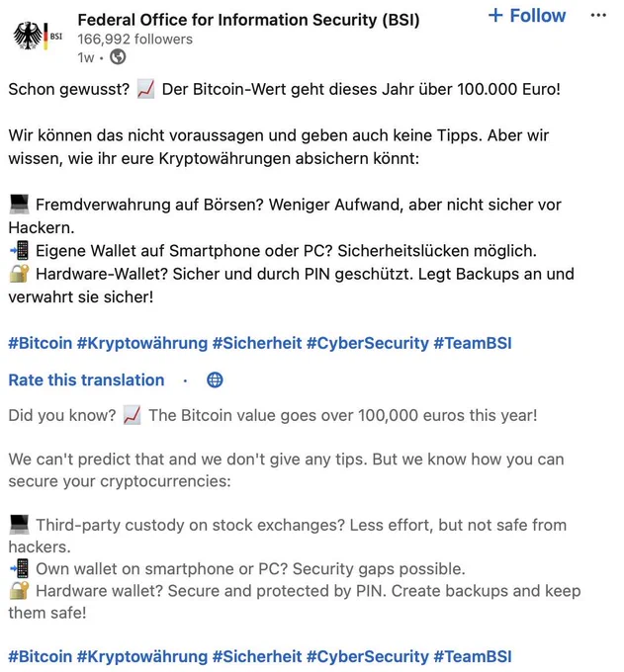Open the first #TeamBSI hashtag
The width and height of the screenshot is (624, 672).
(x=473, y=343)
